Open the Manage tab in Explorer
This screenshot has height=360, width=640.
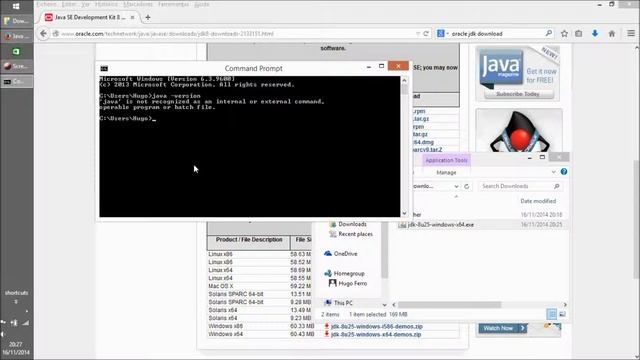tap(446, 173)
